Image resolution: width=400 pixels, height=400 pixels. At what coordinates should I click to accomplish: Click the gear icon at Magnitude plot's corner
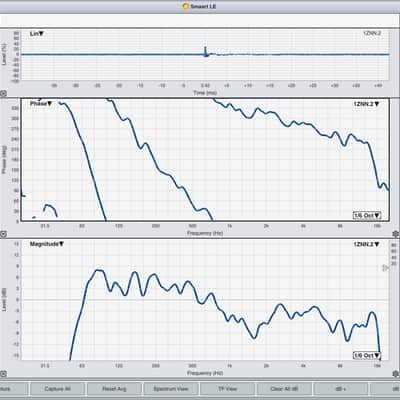(x=396, y=374)
